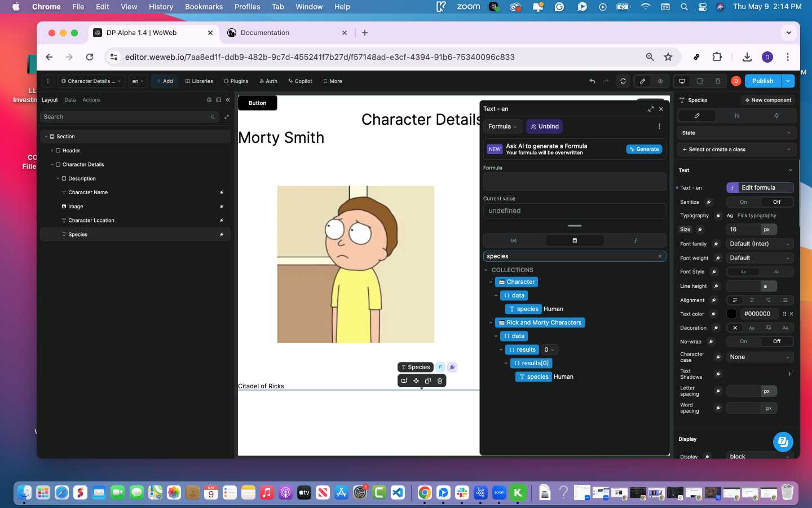
Task: Open Select or create a class dropdown
Action: click(x=736, y=150)
